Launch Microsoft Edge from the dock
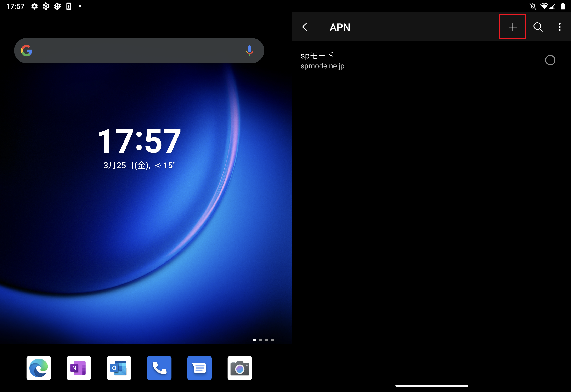The image size is (571, 392). (x=39, y=368)
